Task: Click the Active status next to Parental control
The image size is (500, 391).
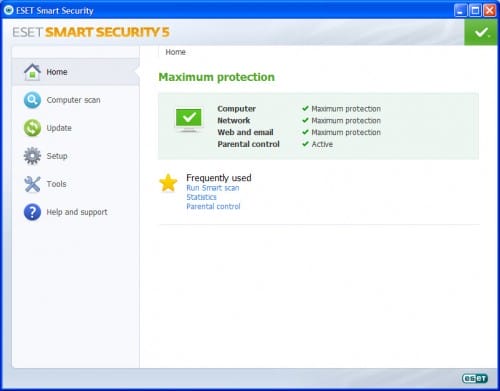Action: click(322, 144)
